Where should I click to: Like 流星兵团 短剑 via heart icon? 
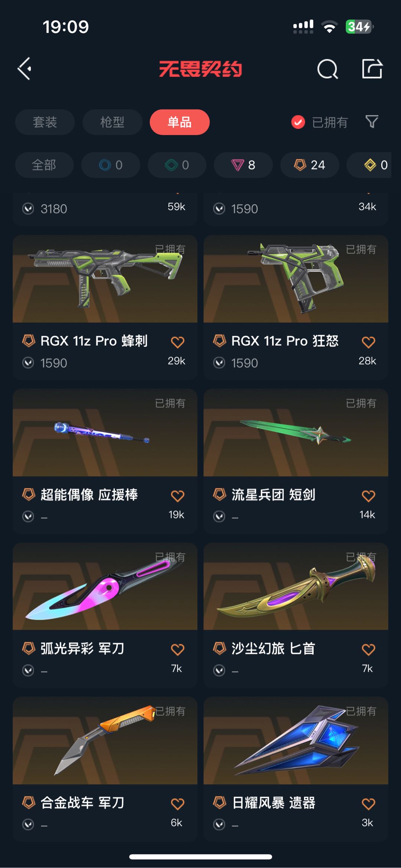pyautogui.click(x=368, y=496)
